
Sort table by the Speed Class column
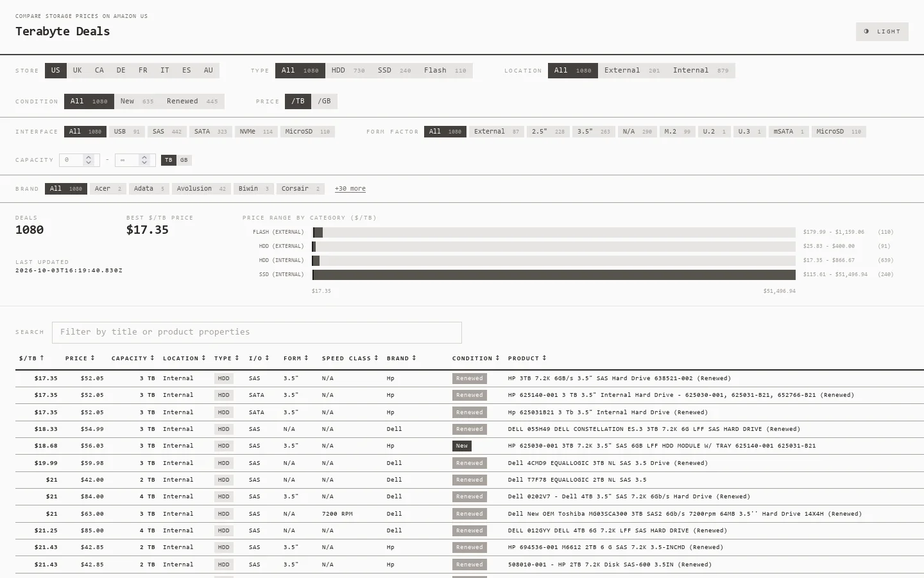350,358
